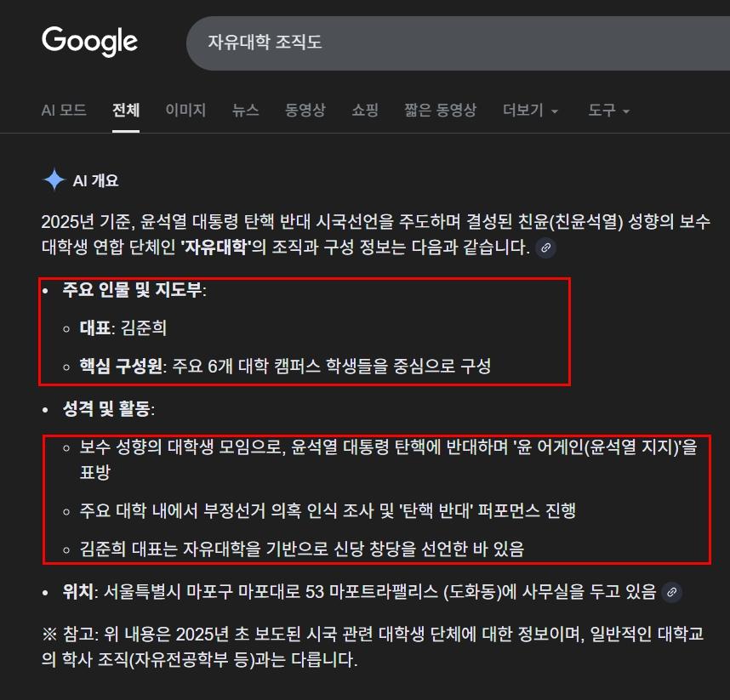Click the ※ 참고 note paragraph
Image resolution: width=730 pixels, height=700 pixels.
[x=373, y=646]
